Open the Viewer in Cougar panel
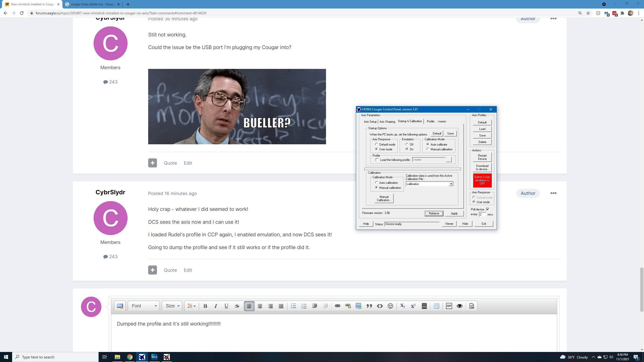644x362 pixels. click(449, 224)
